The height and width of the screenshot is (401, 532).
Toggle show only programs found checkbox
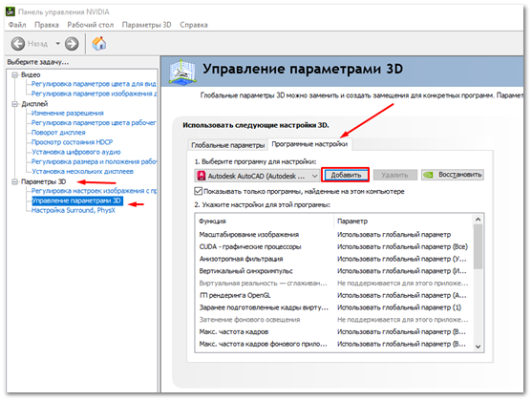[x=199, y=191]
